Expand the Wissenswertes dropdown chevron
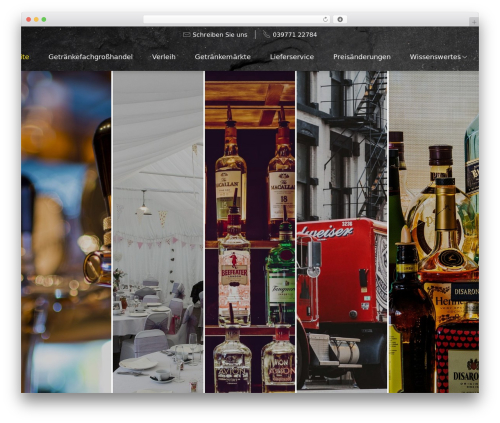500x423 pixels. point(464,57)
